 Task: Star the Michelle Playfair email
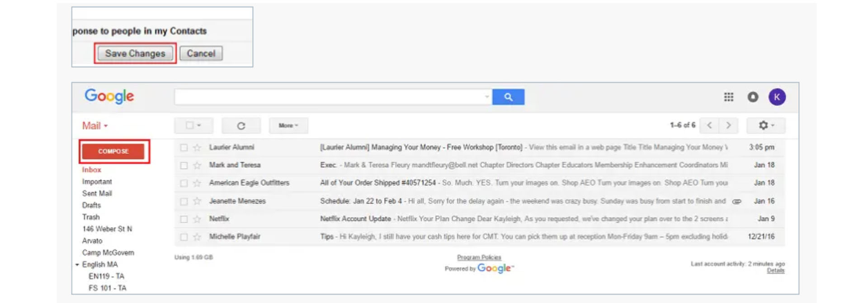click(197, 237)
